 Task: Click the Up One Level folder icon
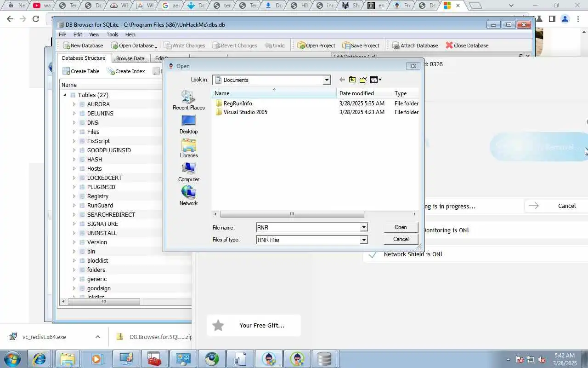(352, 80)
